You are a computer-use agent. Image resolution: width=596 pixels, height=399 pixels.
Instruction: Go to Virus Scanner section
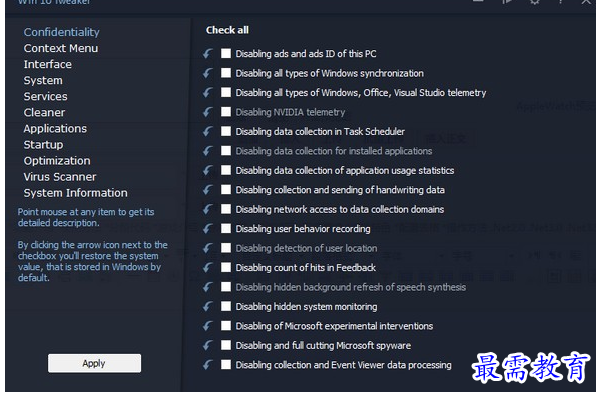click(60, 177)
